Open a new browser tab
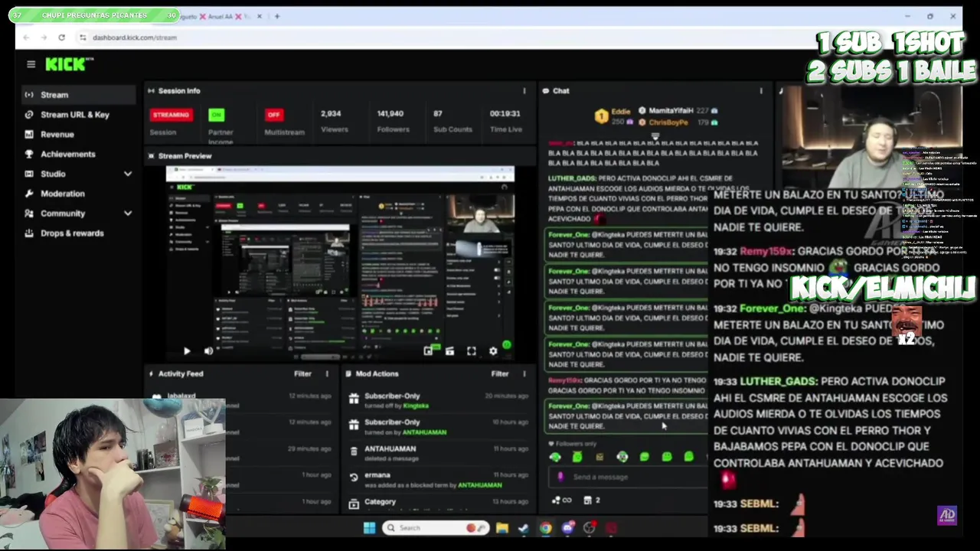980x551 pixels. point(277,16)
